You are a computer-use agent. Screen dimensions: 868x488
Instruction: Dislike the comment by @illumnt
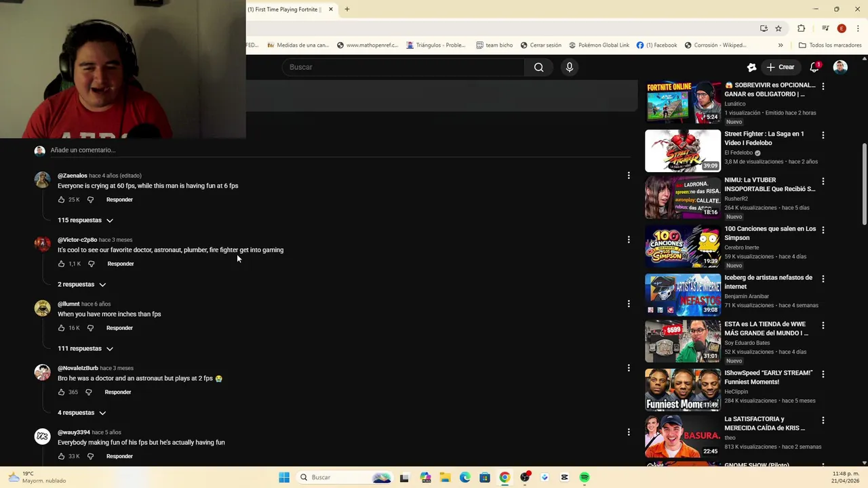tap(90, 328)
